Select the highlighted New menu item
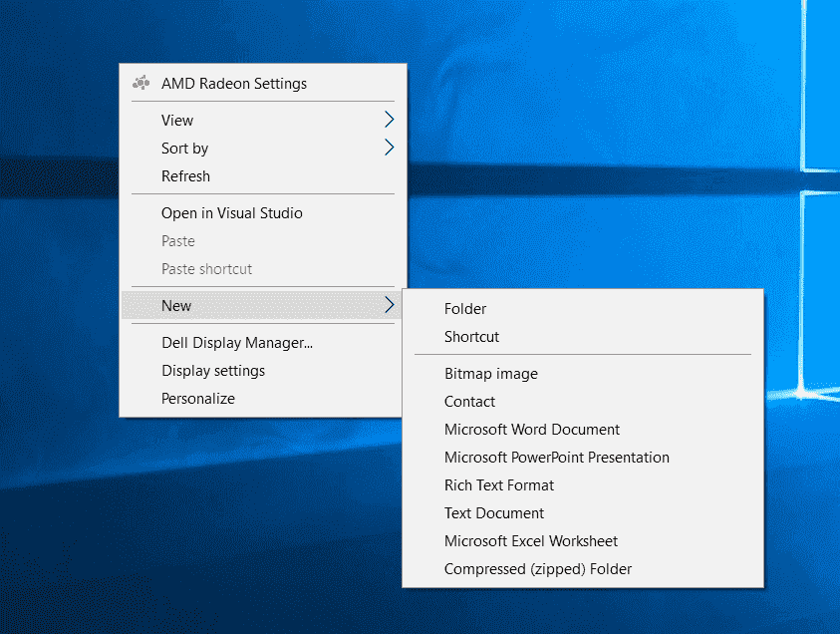This screenshot has height=634, width=840. 262,305
